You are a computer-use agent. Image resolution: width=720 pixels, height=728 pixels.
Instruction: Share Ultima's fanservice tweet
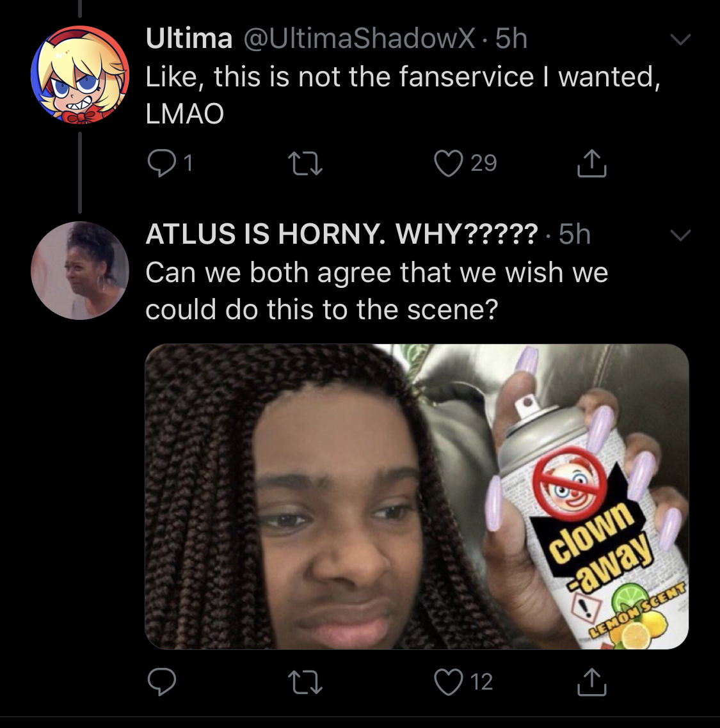592,163
